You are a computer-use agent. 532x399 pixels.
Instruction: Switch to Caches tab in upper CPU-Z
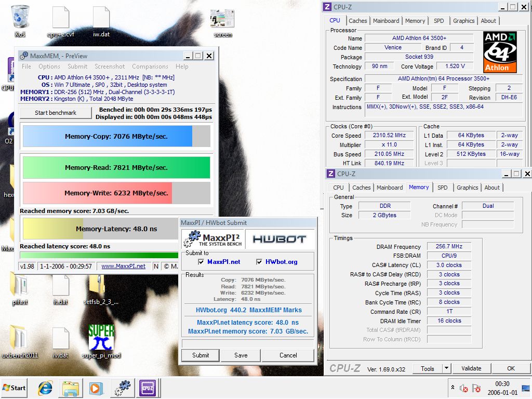coord(357,21)
